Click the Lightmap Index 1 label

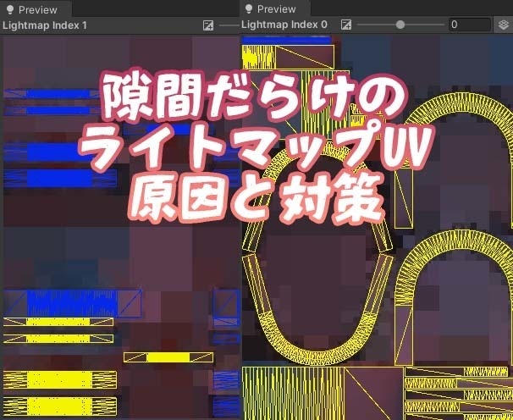tap(45, 25)
